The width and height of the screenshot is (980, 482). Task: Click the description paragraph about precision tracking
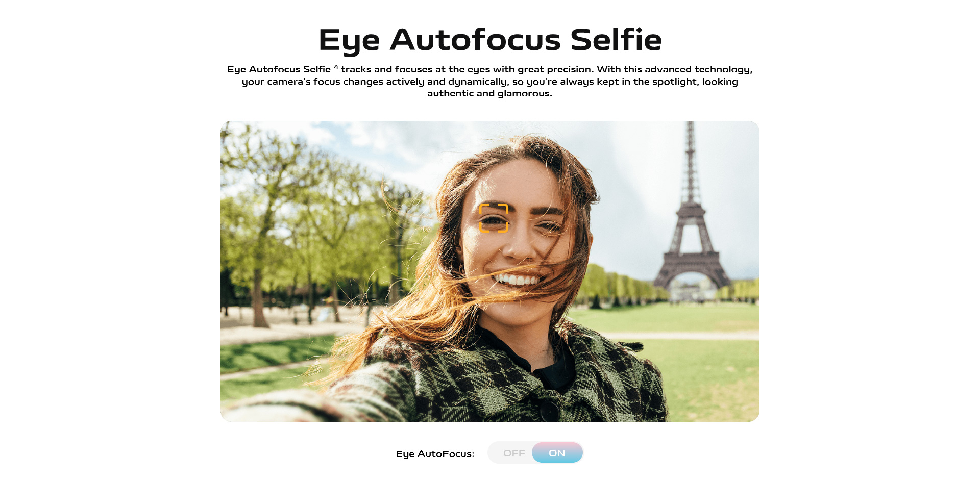(490, 81)
